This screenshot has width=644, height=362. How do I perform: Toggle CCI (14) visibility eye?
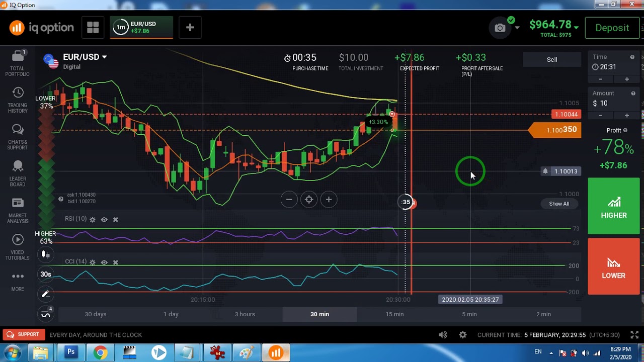pos(104,262)
